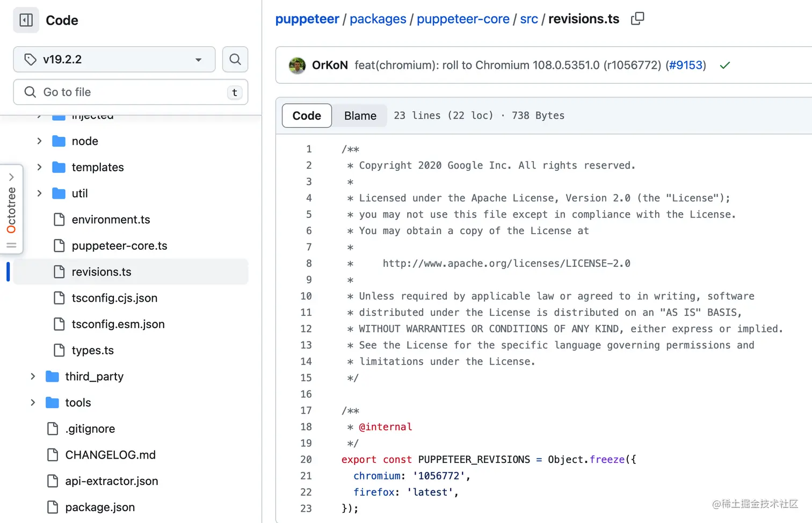Image resolution: width=812 pixels, height=523 pixels.
Task: Click the package.json file icon
Action: tap(53, 507)
